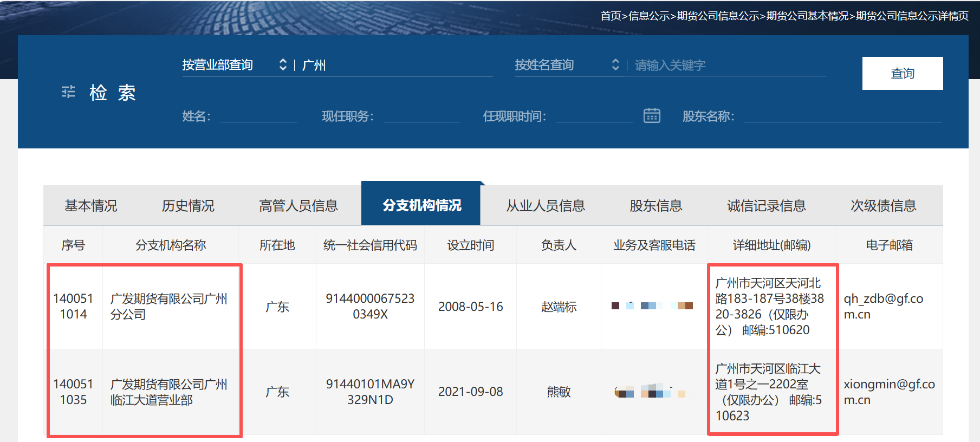Click the 请输入关键字 name keyword field

click(x=730, y=66)
